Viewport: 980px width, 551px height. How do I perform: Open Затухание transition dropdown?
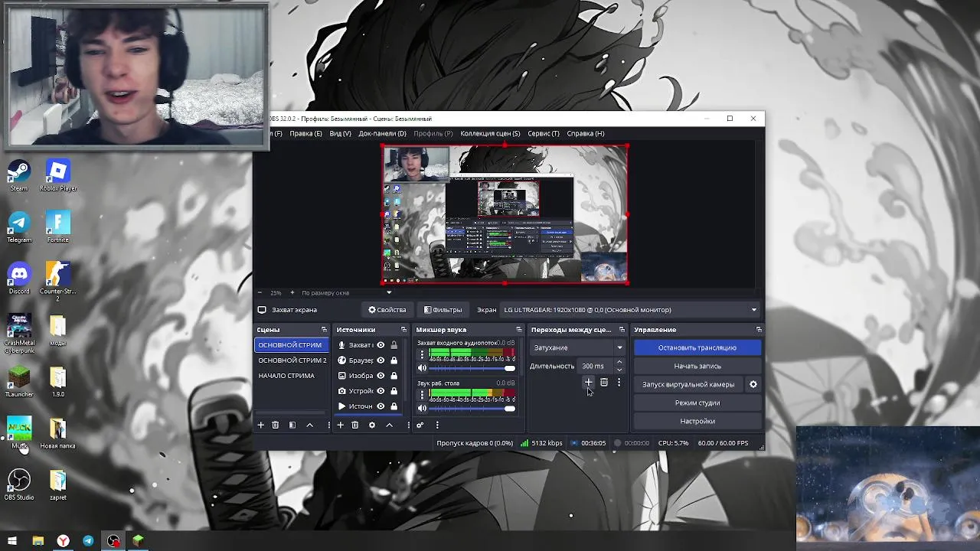(x=578, y=347)
